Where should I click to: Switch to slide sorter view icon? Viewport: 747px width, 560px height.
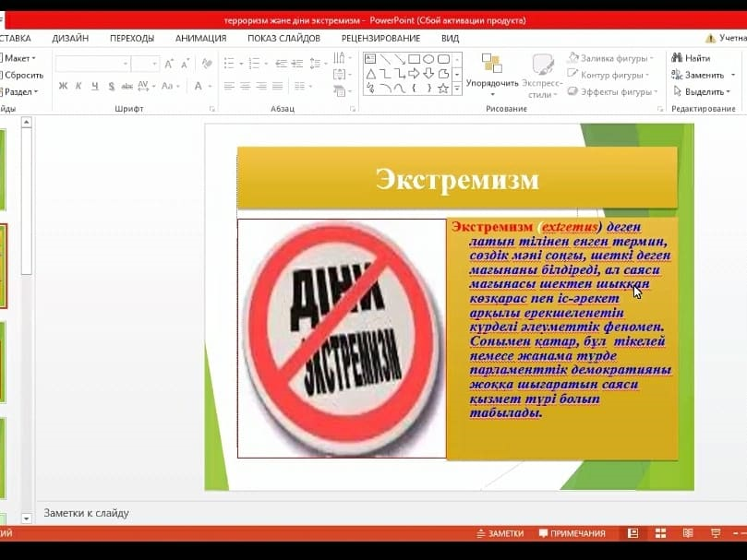click(660, 533)
